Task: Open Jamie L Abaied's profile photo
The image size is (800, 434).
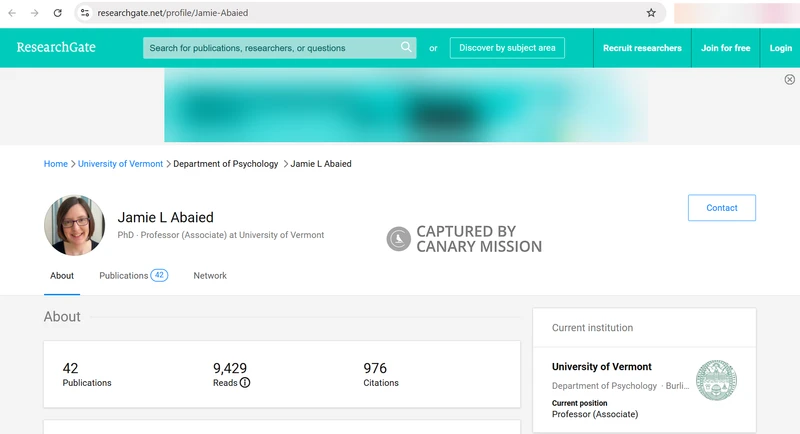Action: pyautogui.click(x=74, y=225)
